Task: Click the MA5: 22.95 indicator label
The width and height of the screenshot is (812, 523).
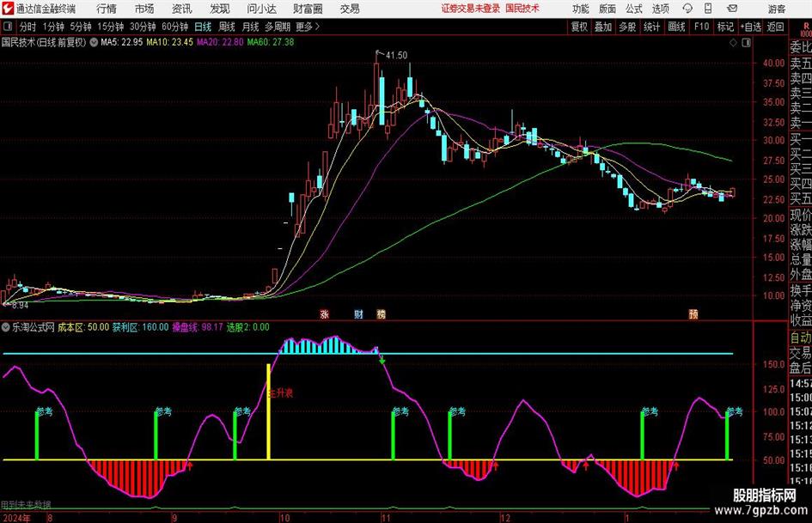Action: pyautogui.click(x=122, y=42)
